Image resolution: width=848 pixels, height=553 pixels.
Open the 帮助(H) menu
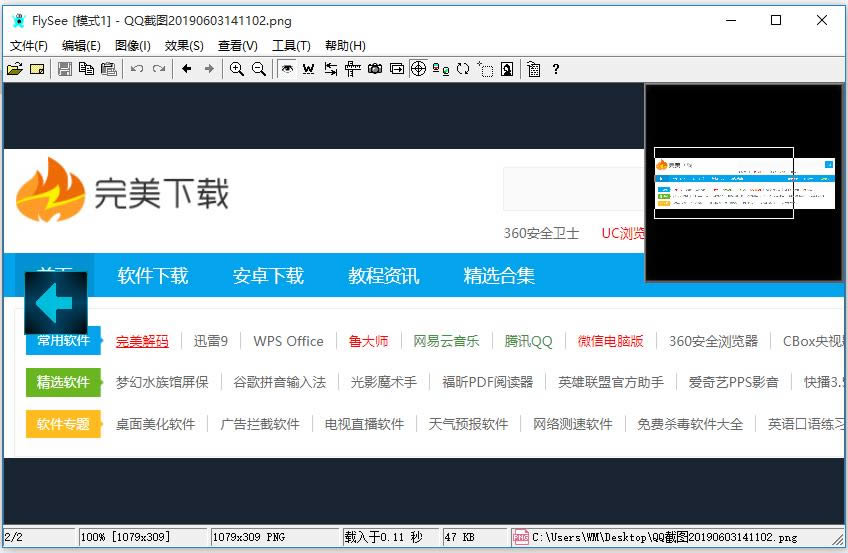click(x=345, y=46)
